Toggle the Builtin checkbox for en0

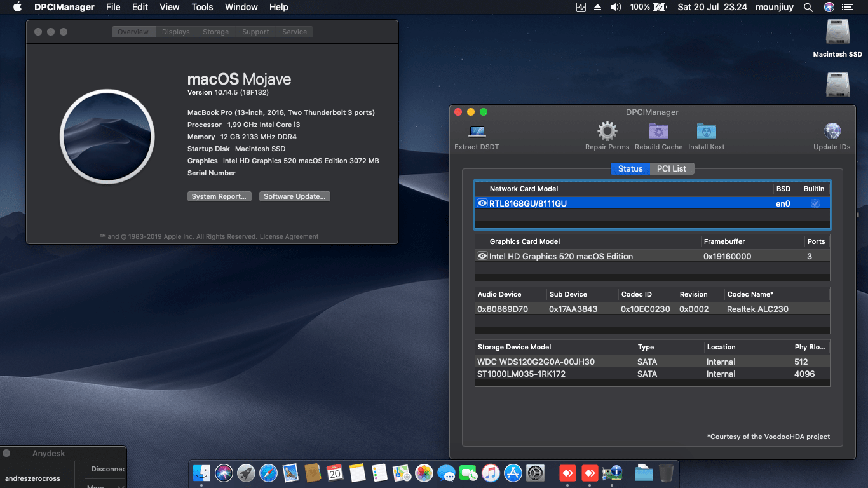815,203
